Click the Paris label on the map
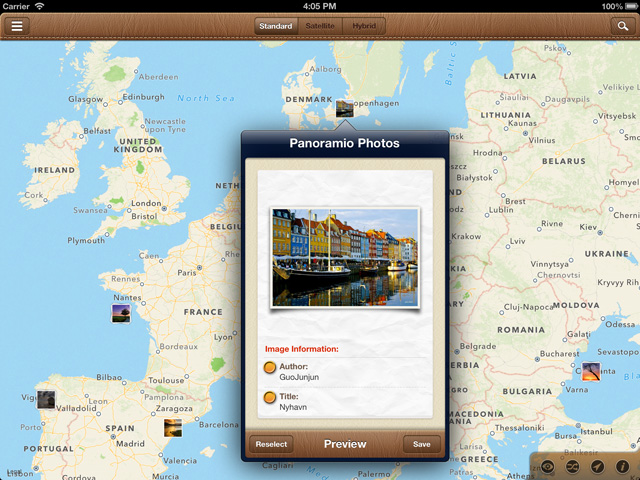 pos(187,273)
